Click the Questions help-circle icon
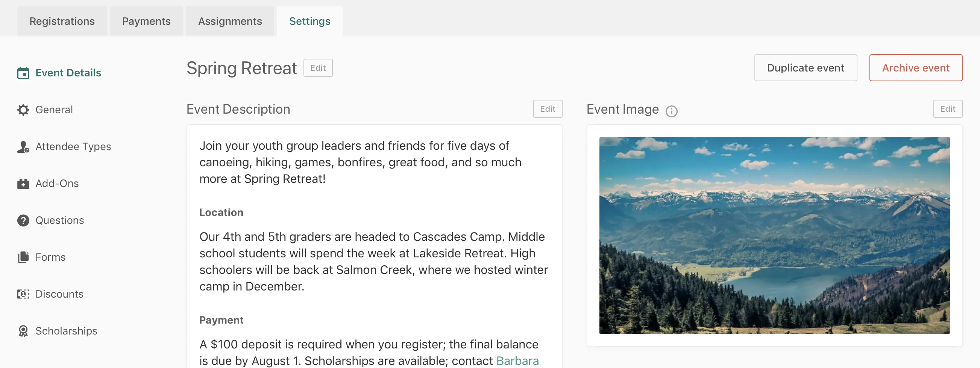This screenshot has width=980, height=368. coord(23,221)
